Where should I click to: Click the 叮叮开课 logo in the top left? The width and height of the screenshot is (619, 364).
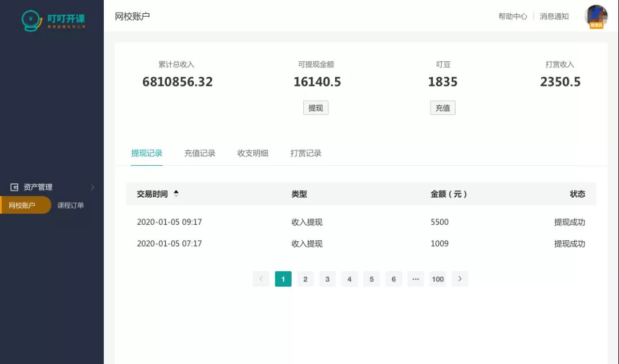(52, 18)
